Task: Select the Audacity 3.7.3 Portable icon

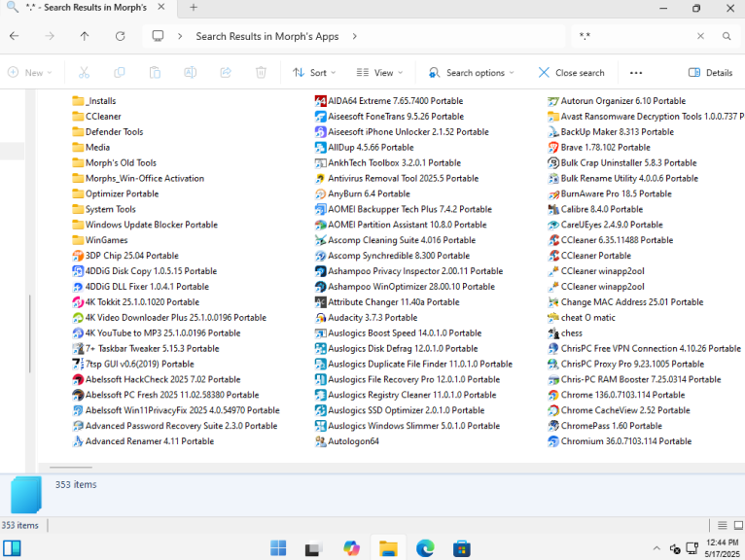Action: point(320,317)
